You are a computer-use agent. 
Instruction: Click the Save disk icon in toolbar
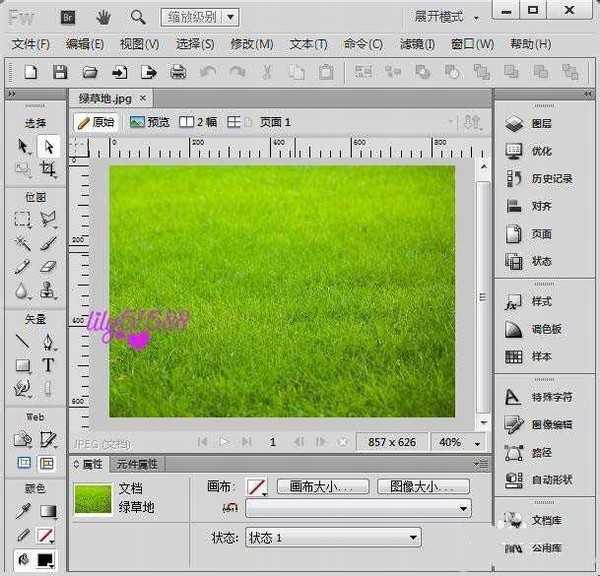click(60, 72)
